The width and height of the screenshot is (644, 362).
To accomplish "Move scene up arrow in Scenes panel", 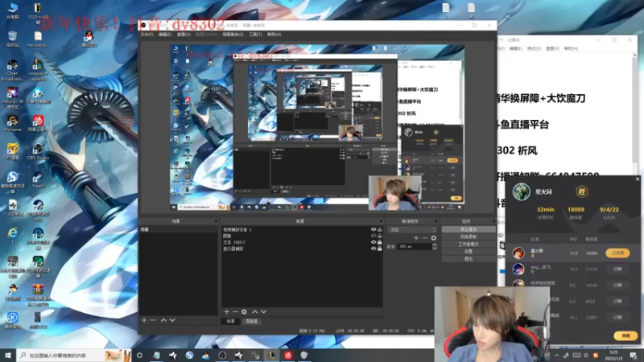I will pyautogui.click(x=163, y=320).
